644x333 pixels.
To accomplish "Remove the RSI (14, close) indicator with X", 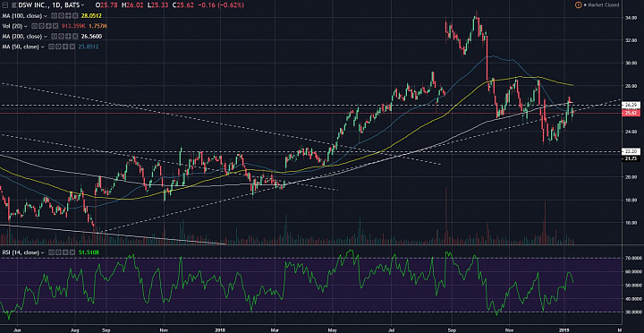I will (x=72, y=252).
